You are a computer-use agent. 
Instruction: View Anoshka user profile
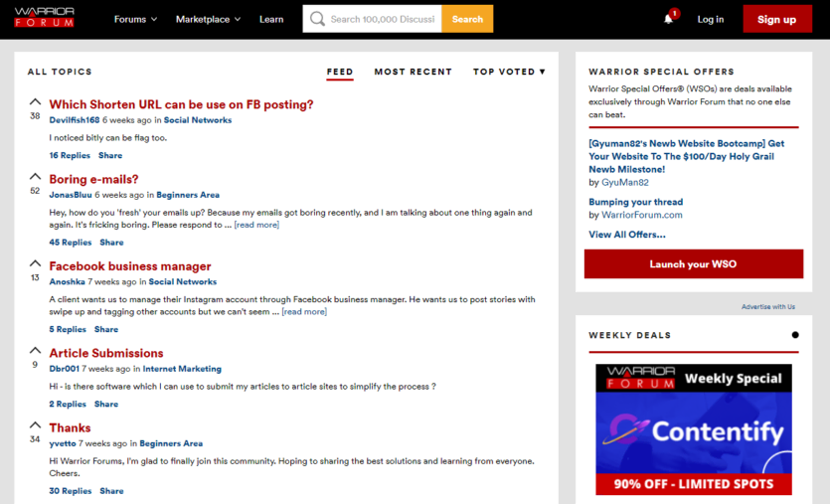68,281
